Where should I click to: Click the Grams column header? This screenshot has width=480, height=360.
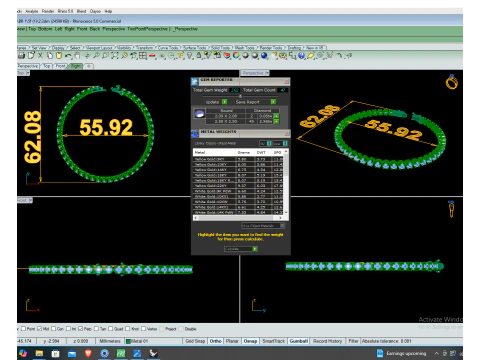(x=244, y=152)
